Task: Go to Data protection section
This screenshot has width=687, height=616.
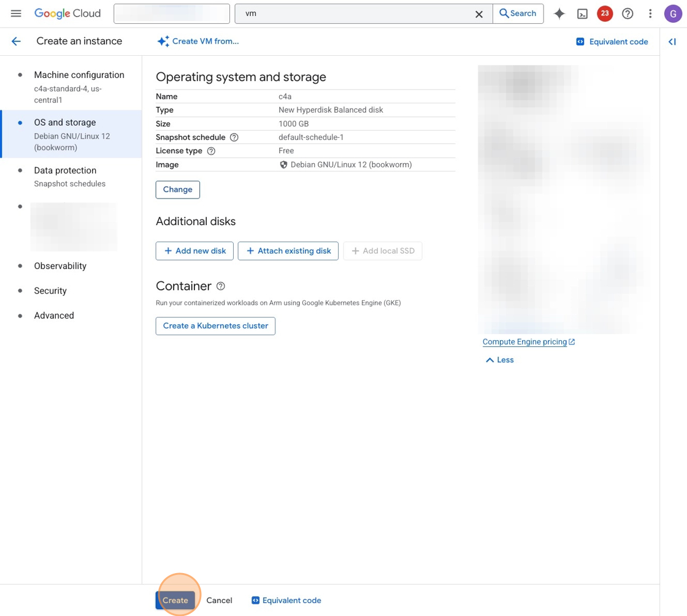Action: [71, 177]
